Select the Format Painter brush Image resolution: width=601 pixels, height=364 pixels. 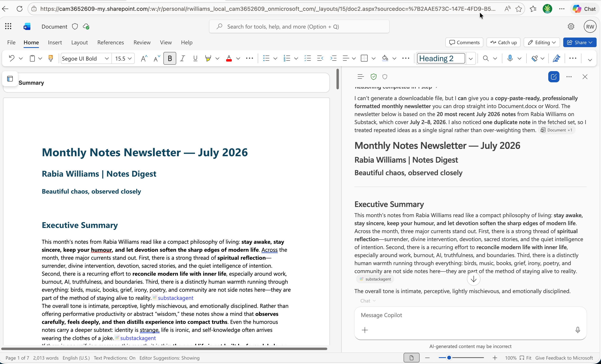click(x=51, y=58)
